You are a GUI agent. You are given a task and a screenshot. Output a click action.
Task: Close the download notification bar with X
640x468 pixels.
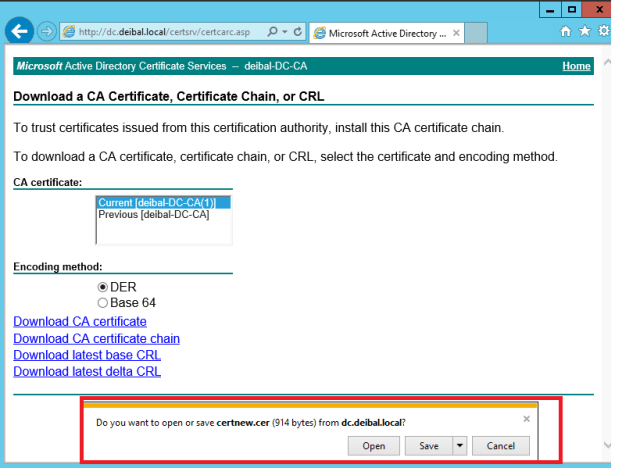[526, 419]
